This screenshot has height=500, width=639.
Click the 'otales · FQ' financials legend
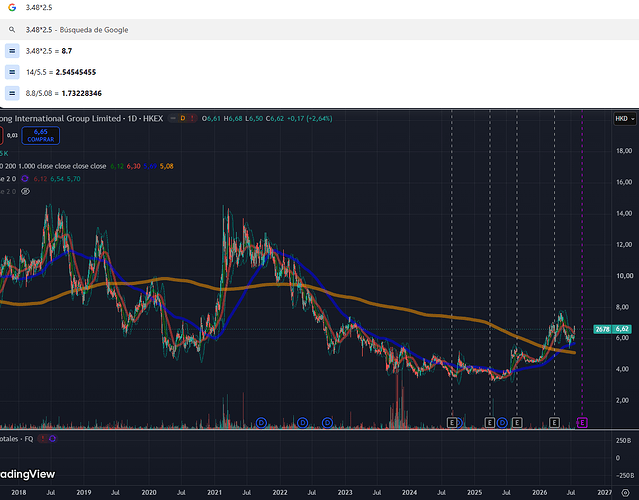click(x=17, y=439)
